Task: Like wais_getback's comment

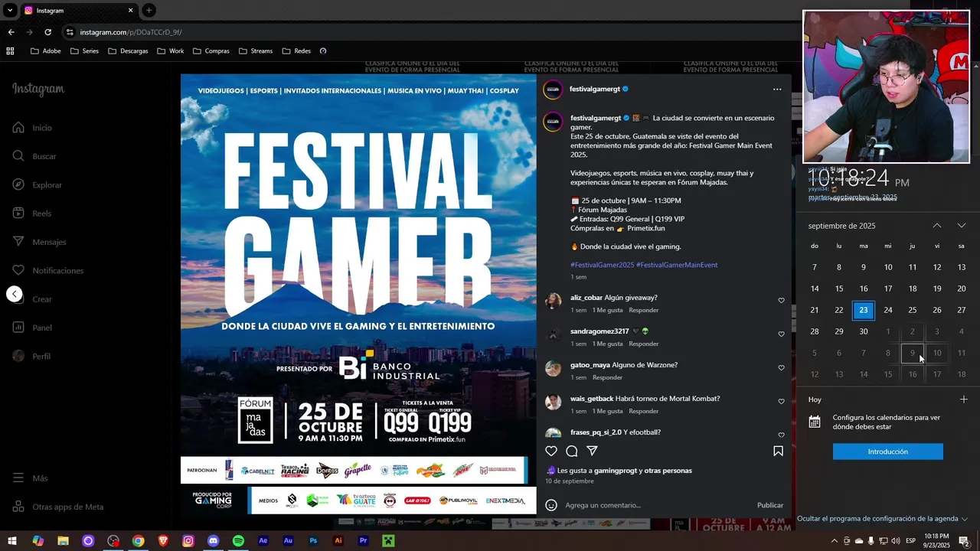Action: (x=781, y=402)
